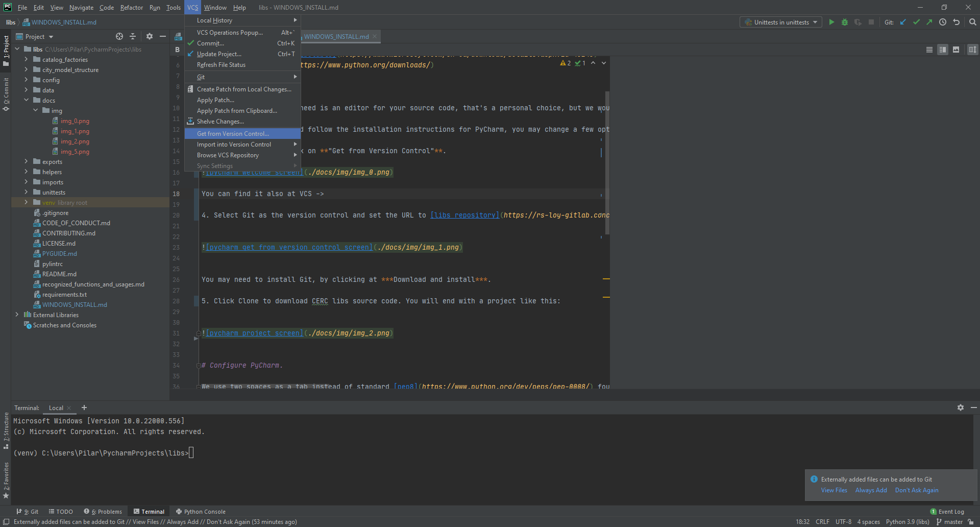980x527 pixels.
Task: Close WINDOWS_INSTALL.md editor tab
Action: [375, 36]
